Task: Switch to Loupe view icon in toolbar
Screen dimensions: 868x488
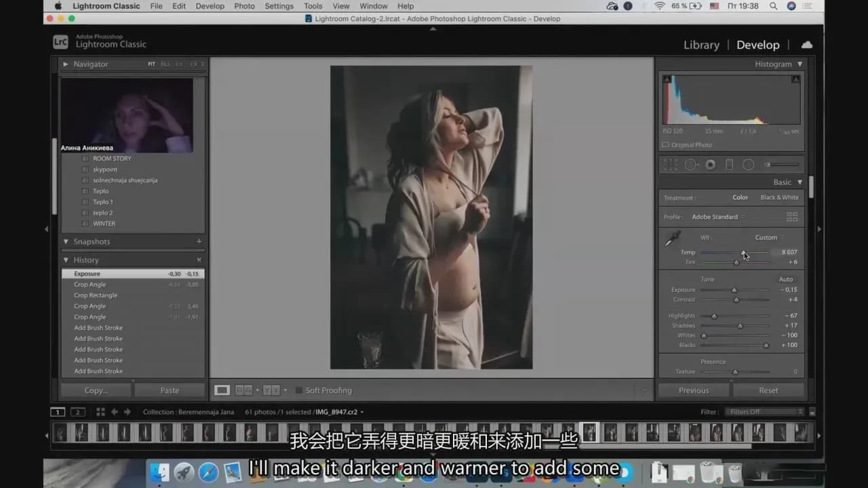Action: (x=222, y=390)
